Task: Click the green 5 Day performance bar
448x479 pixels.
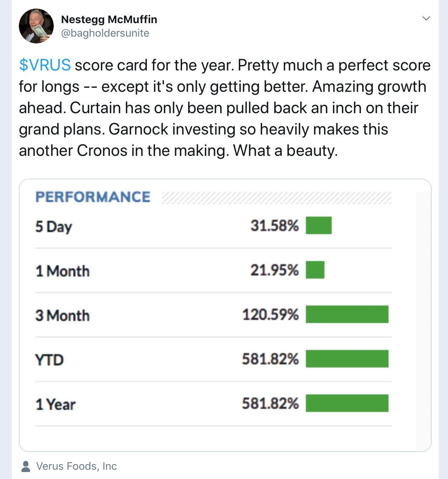Action: coord(318,225)
